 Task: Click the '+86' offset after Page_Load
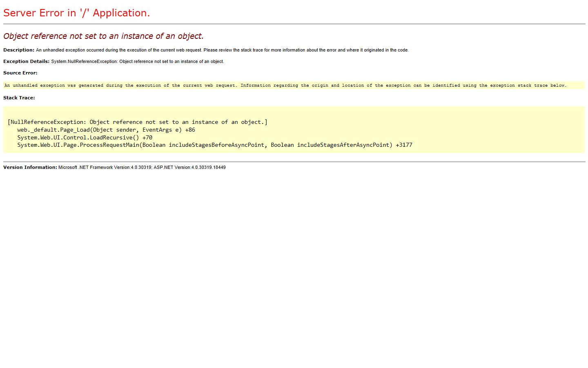190,130
